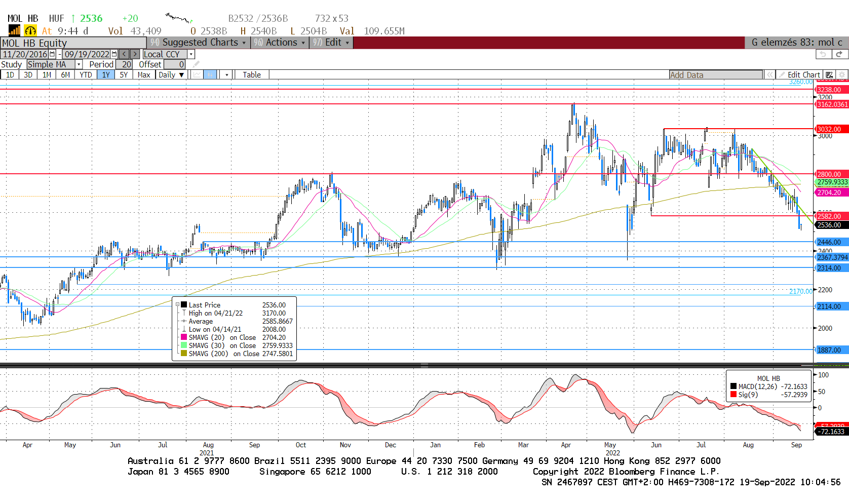Click the 3032.00 resistance level label
Viewport: 849px width, 504px height.
832,129
